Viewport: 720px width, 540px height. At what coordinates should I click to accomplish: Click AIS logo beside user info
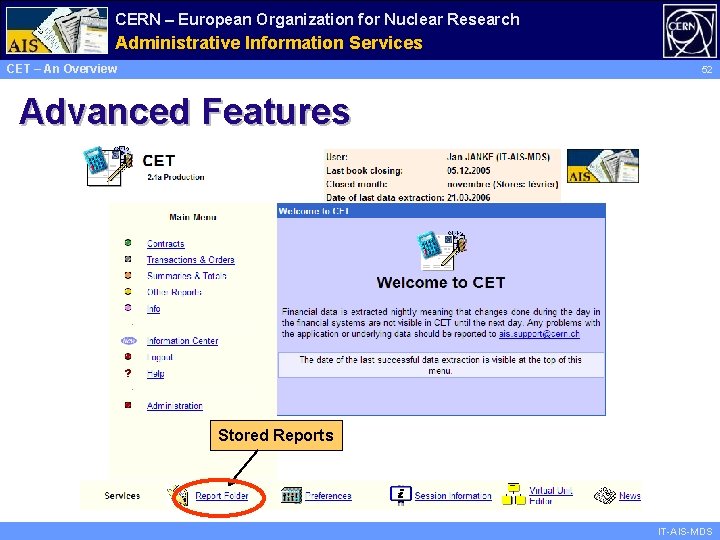click(602, 166)
